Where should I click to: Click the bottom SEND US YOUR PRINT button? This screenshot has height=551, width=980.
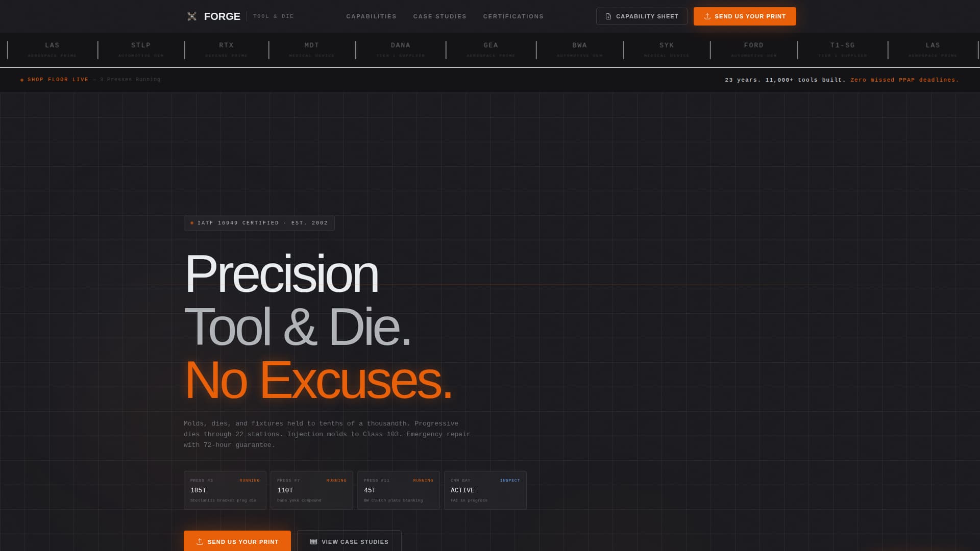pos(237,541)
